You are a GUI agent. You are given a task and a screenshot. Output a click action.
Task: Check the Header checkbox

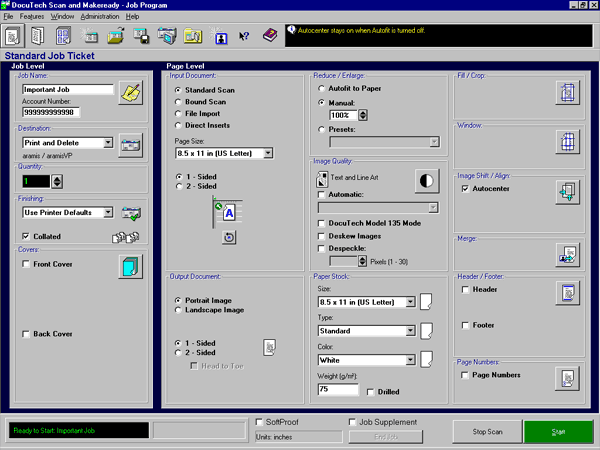(465, 289)
